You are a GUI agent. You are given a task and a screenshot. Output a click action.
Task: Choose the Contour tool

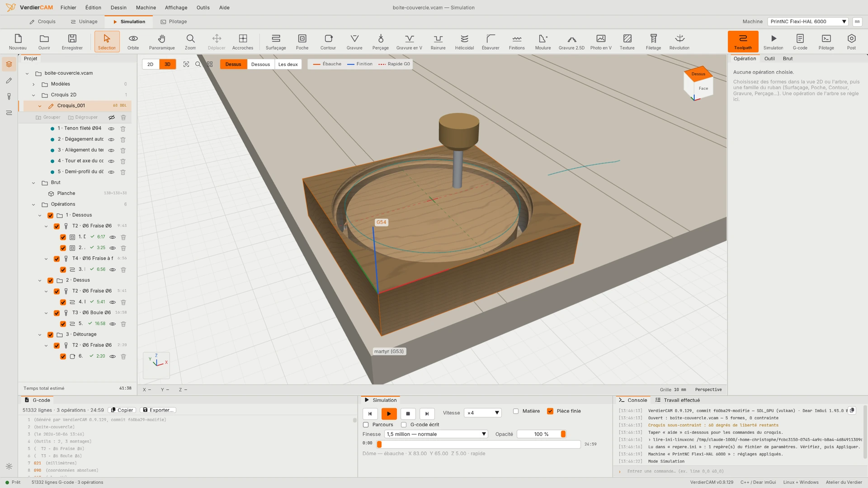(328, 42)
